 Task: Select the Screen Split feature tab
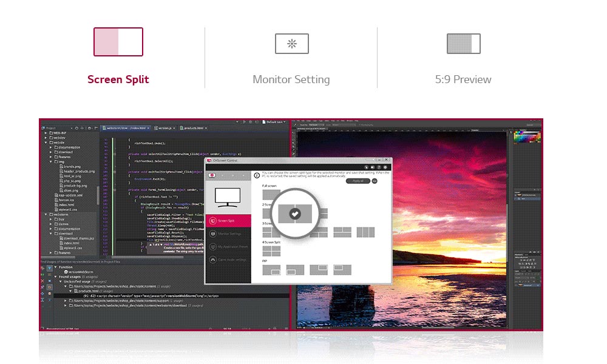click(118, 56)
